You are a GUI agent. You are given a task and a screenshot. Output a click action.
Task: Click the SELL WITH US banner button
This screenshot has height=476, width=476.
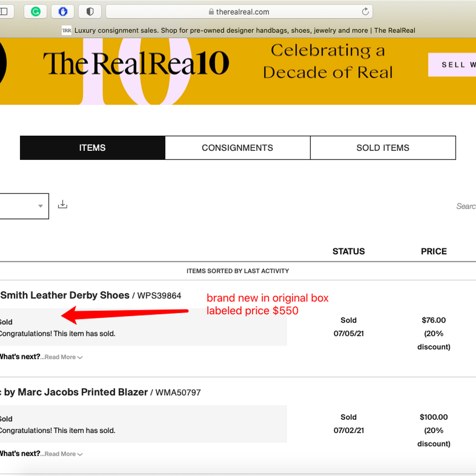(452, 65)
